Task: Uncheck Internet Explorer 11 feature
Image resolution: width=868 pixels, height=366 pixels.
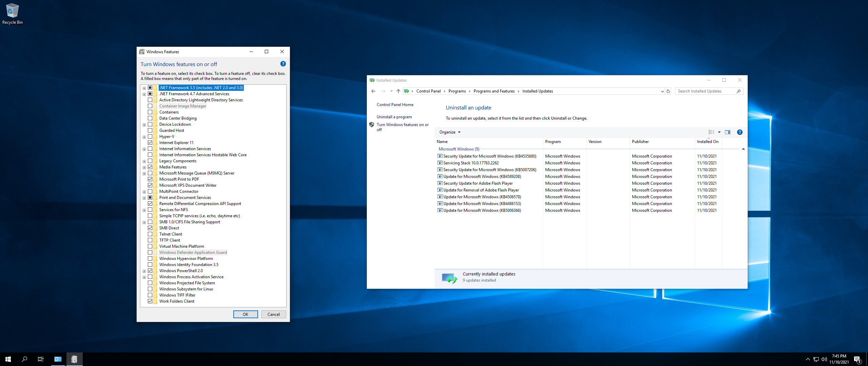Action: 150,143
